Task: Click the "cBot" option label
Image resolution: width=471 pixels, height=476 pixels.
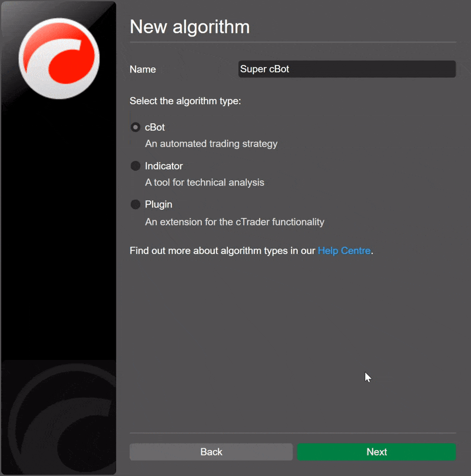Action: click(x=155, y=127)
